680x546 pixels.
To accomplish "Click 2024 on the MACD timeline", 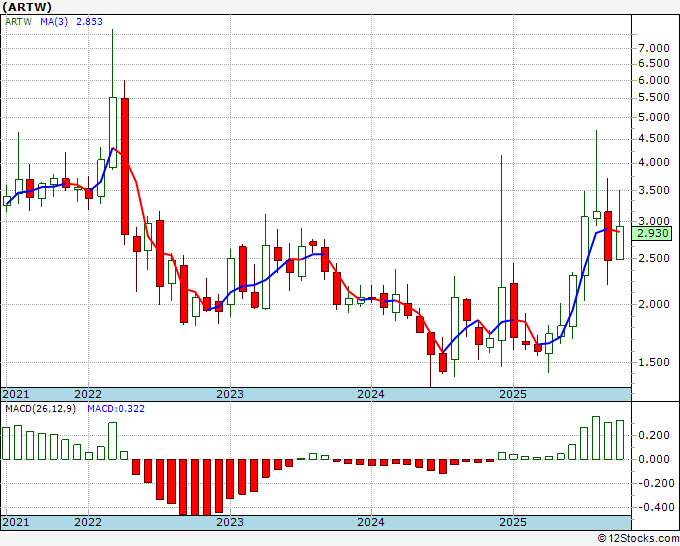I will tap(371, 523).
